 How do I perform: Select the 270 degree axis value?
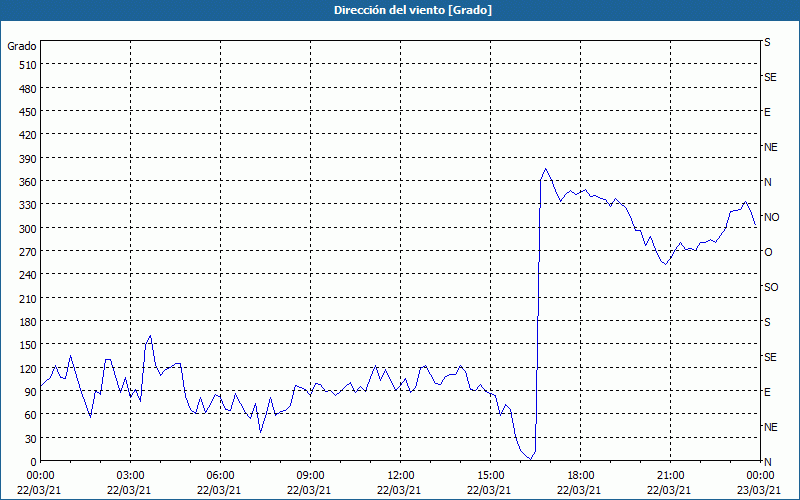pos(28,252)
